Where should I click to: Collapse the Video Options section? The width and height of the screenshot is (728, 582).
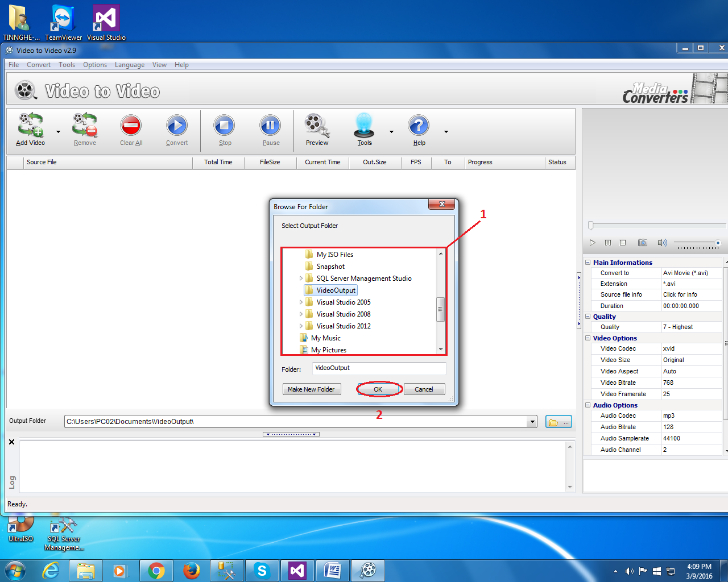(588, 338)
